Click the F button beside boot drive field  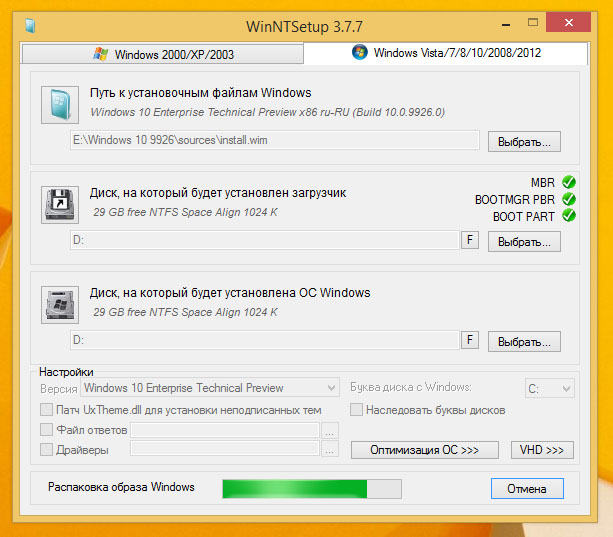tap(470, 240)
